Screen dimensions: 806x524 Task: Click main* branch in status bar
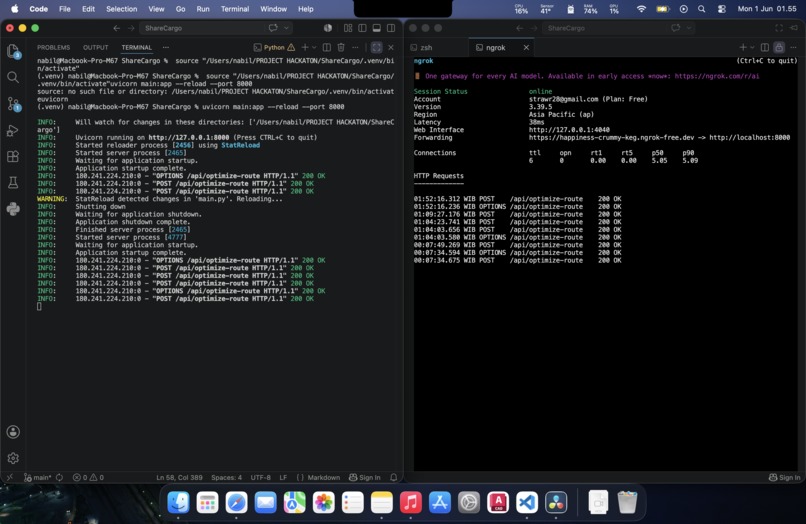tap(38, 477)
